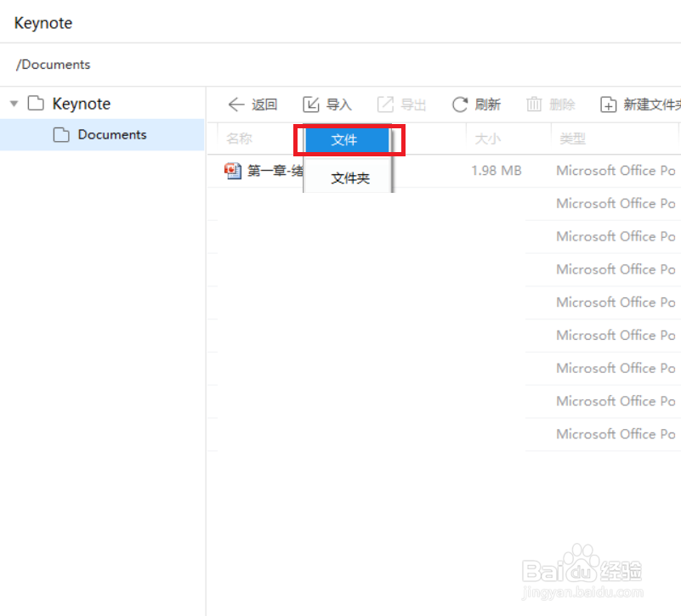
Task: Click the new folder plus icon
Action: coord(608,105)
